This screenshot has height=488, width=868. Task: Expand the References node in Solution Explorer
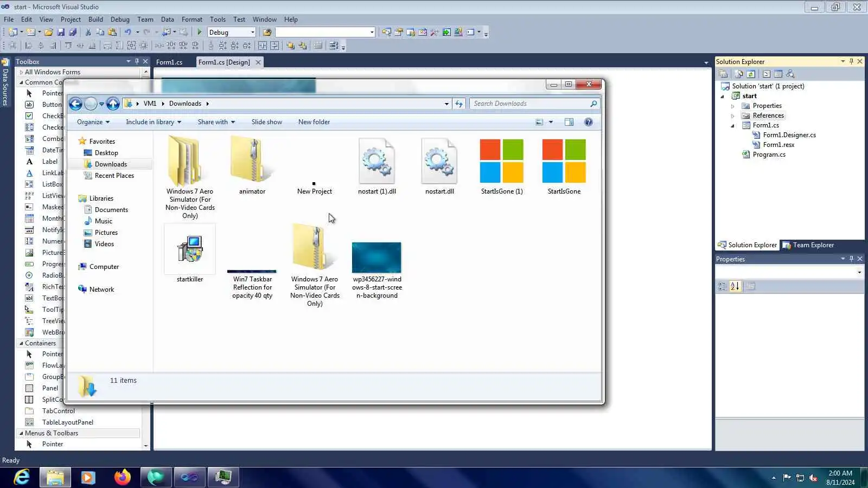coord(732,116)
